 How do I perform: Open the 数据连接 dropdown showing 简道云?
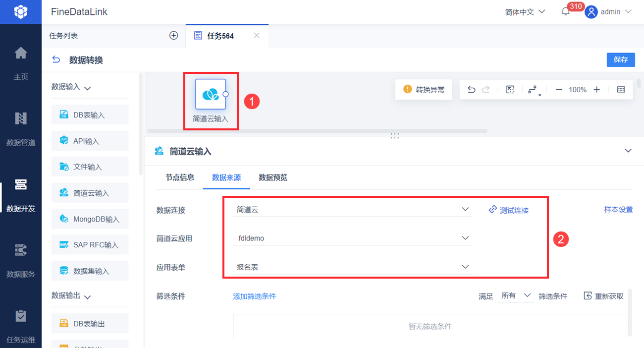point(353,210)
